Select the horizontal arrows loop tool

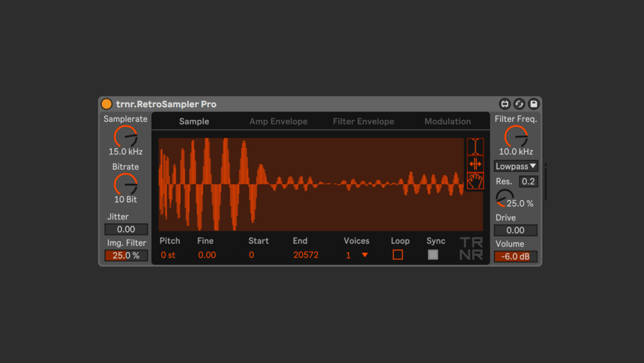475,164
